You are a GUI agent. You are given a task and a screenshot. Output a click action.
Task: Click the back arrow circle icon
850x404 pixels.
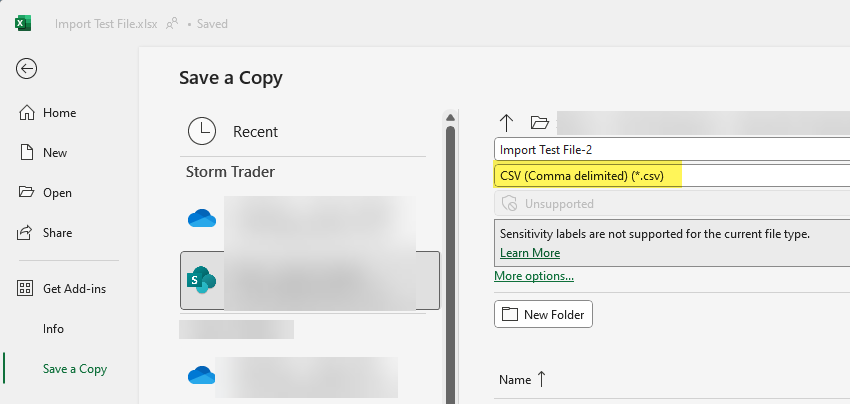[27, 68]
